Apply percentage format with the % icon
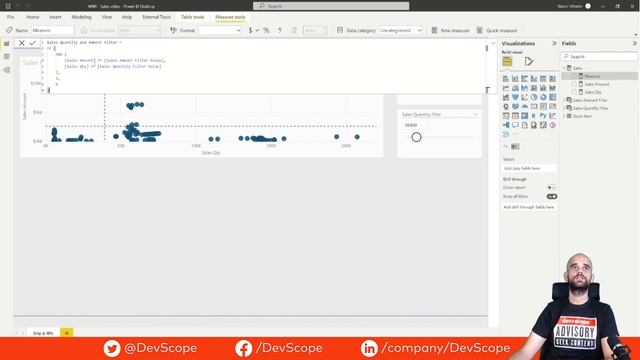Image resolution: width=640 pixels, height=360 pixels. coord(266,30)
